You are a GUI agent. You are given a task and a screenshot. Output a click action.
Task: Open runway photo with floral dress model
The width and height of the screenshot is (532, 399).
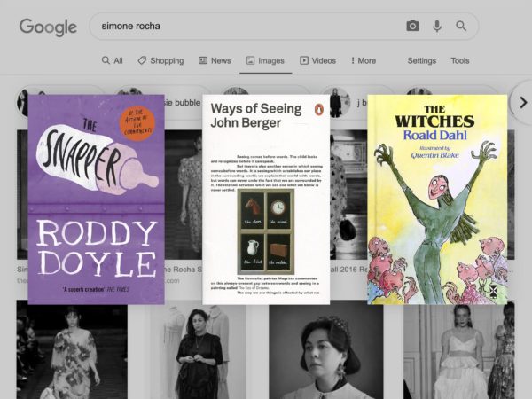click(72, 349)
